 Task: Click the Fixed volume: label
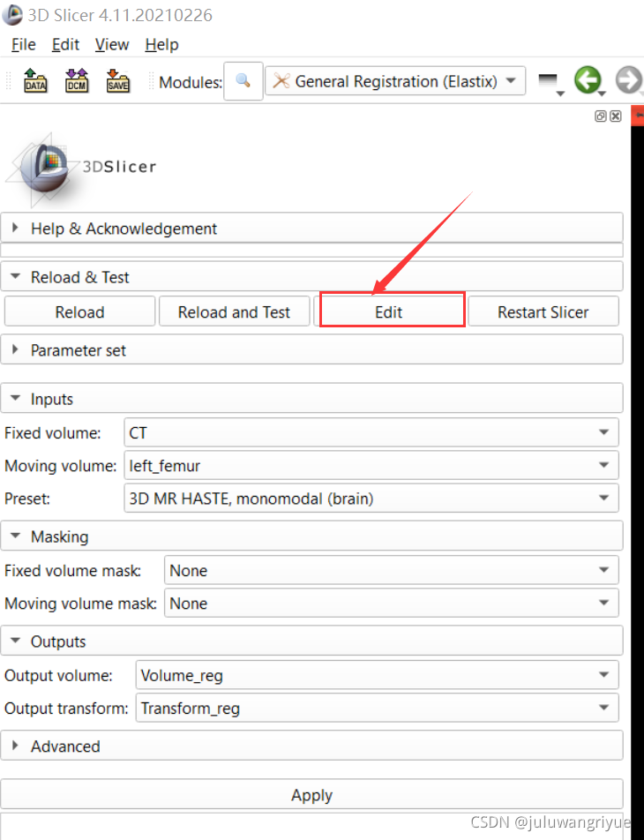(x=53, y=433)
